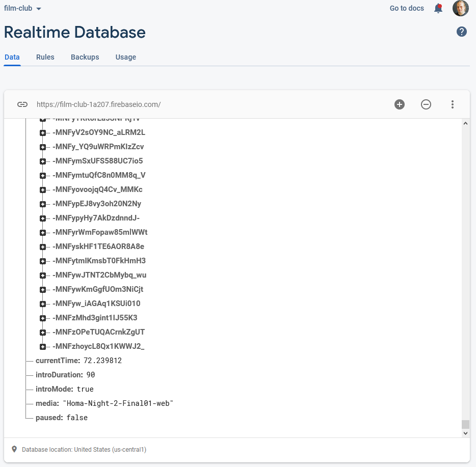Open the film-club project dropdown
This screenshot has height=467, width=476.
[23, 9]
